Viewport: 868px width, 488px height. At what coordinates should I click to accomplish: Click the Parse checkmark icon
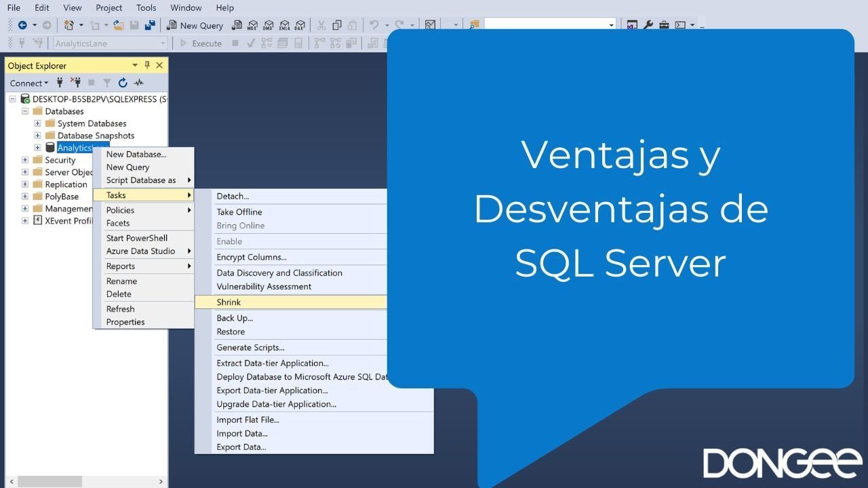251,43
